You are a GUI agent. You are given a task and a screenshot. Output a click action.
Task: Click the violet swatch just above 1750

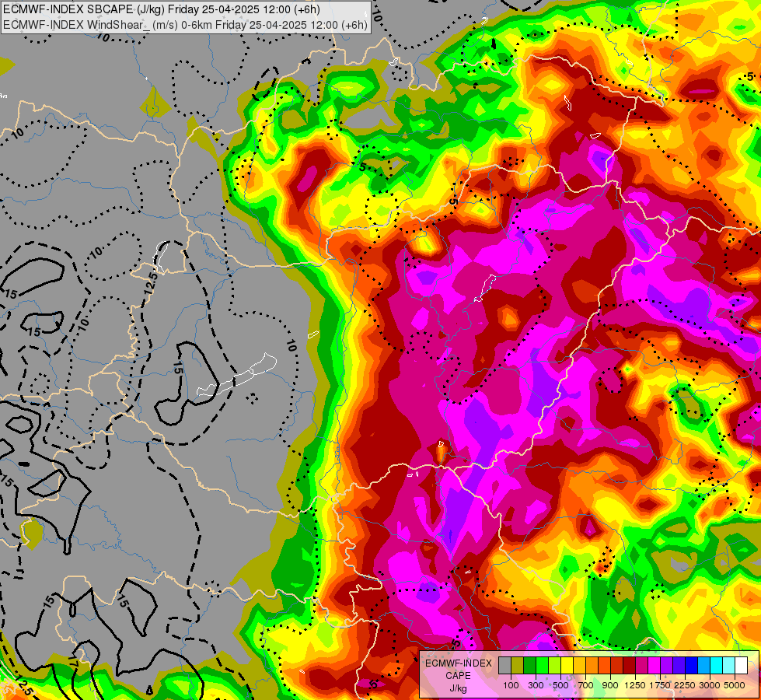(x=667, y=665)
